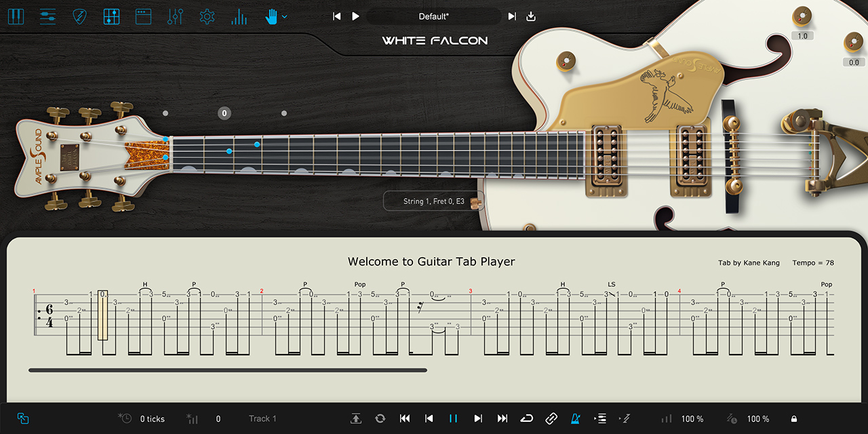Screen dimensions: 868x434
Task: Toggle the lock icon at bottom right
Action: (793, 419)
